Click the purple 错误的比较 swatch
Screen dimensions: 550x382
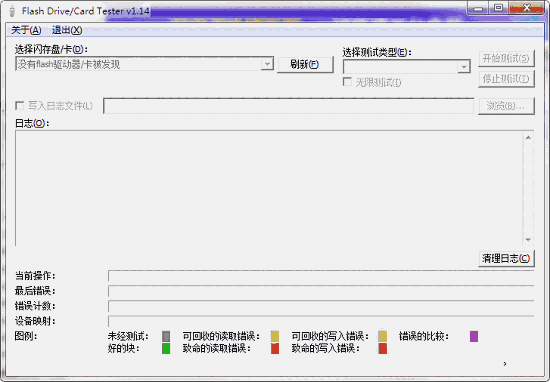tap(474, 336)
